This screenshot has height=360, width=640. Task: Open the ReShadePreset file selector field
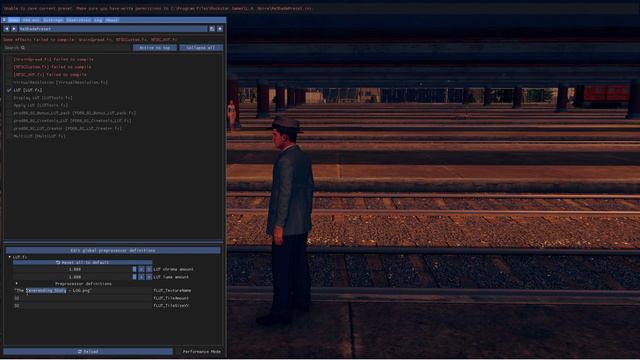113,29
